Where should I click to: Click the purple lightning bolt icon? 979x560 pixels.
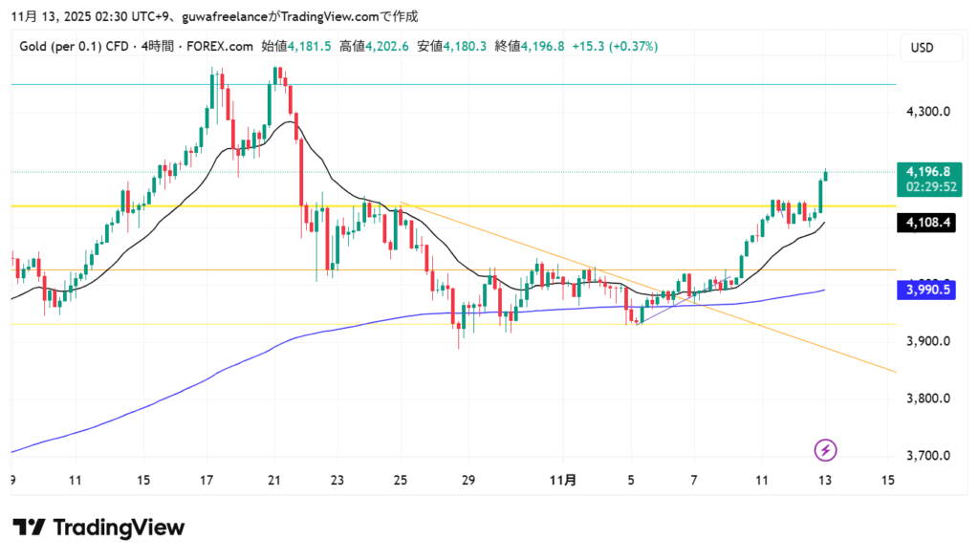[826, 449]
